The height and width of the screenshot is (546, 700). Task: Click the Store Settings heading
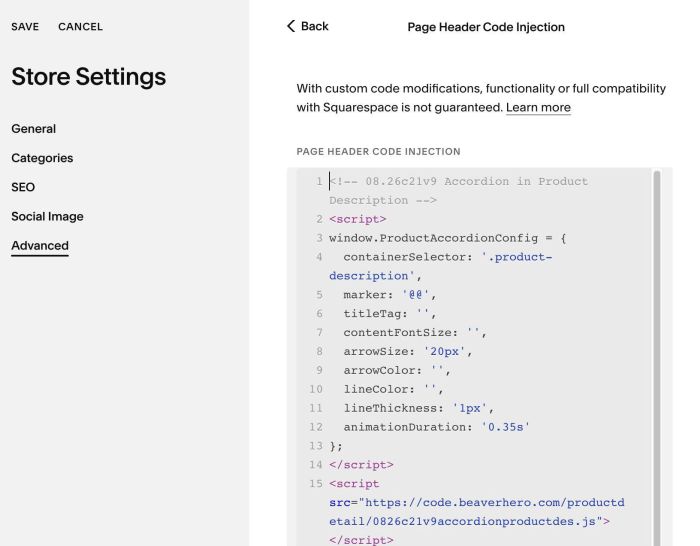pos(88,77)
